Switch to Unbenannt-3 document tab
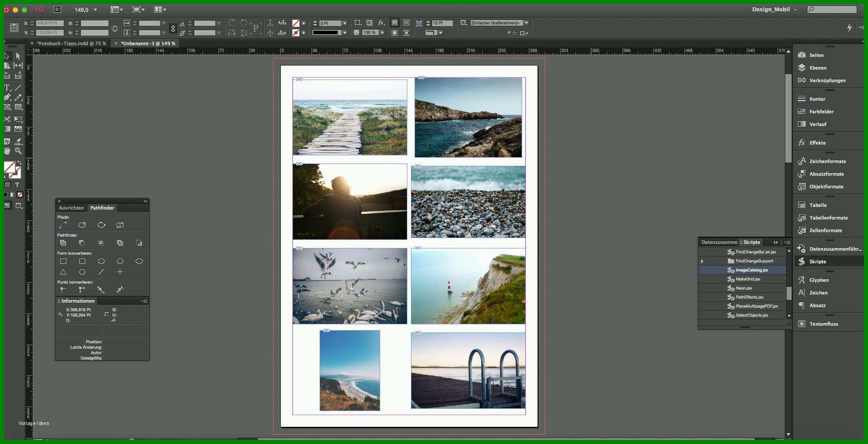Image resolution: width=868 pixels, height=444 pixels. (148, 43)
